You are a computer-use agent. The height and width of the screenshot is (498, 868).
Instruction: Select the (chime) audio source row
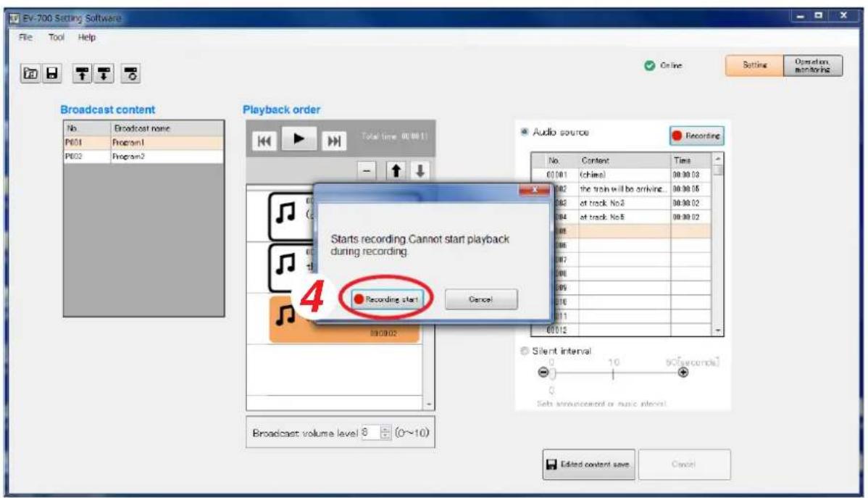click(621, 175)
